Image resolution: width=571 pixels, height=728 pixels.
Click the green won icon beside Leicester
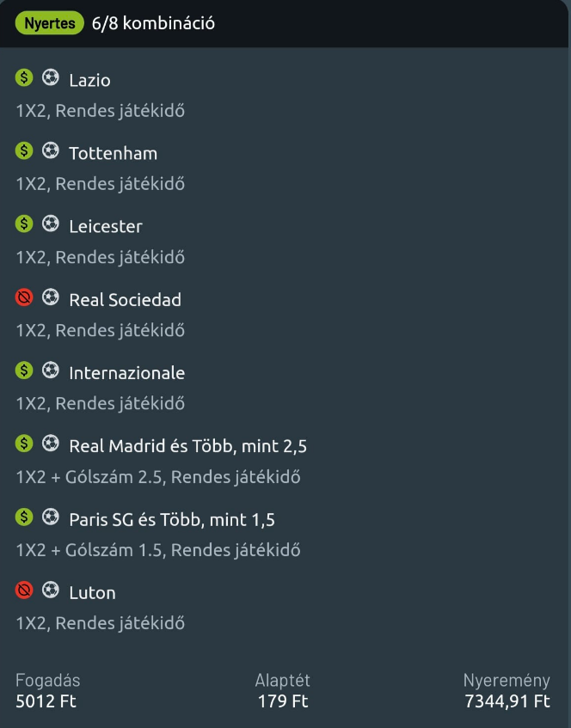24,224
